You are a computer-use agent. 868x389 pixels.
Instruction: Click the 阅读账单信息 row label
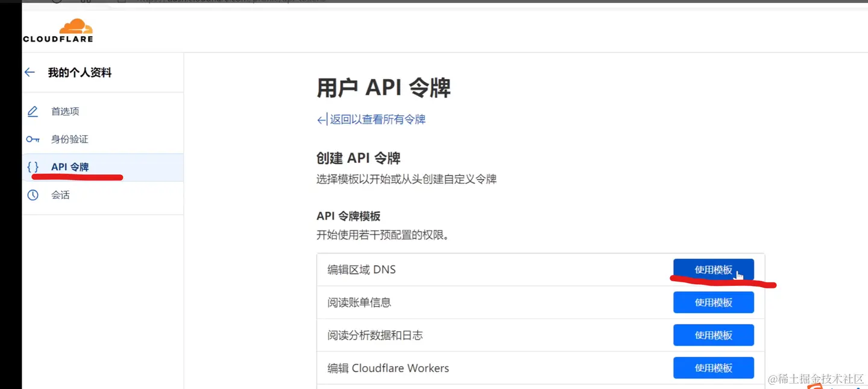click(359, 302)
